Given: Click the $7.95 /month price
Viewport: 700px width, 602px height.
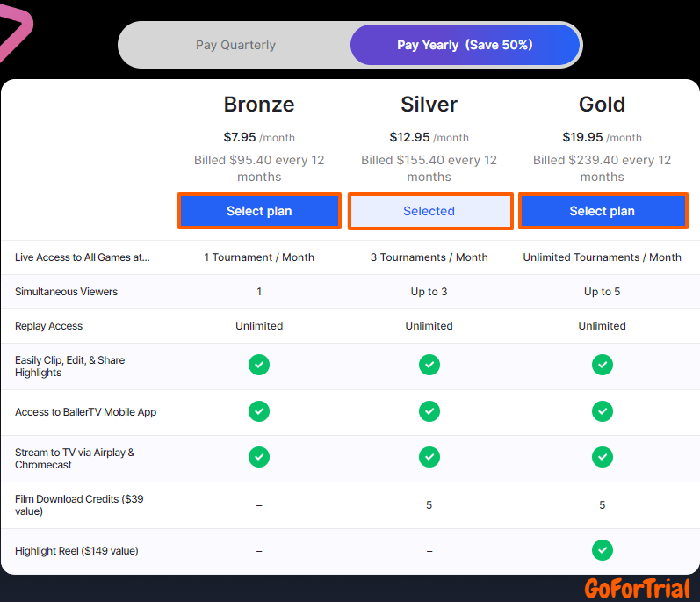Looking at the screenshot, I should pyautogui.click(x=259, y=137).
